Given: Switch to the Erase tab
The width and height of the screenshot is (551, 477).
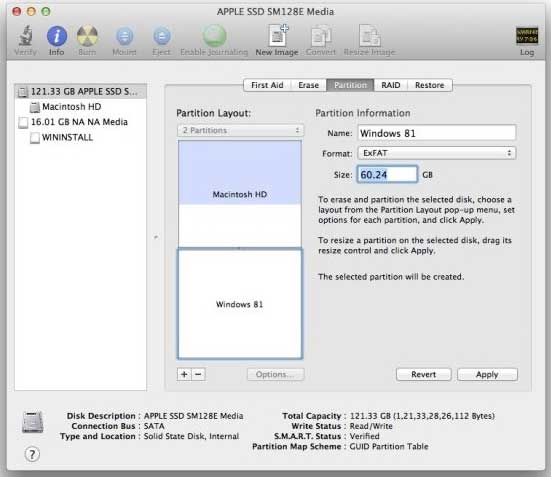Looking at the screenshot, I should click(309, 85).
